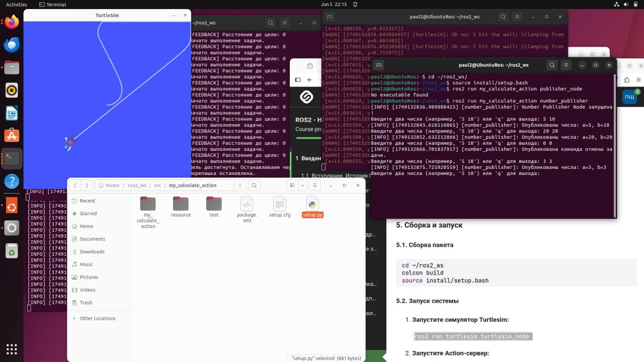Open Software Updater in the dock
Image resolution: width=644 pixels, height=362 pixels.
coord(12,205)
